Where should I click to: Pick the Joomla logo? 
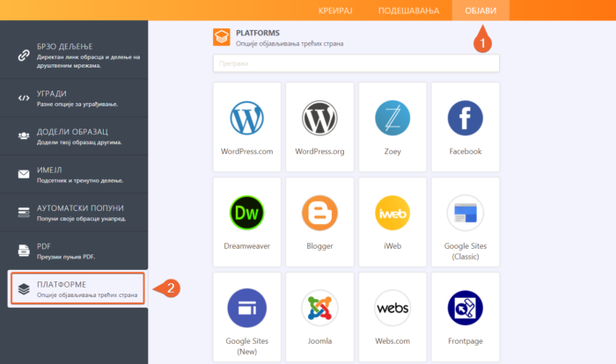(319, 308)
